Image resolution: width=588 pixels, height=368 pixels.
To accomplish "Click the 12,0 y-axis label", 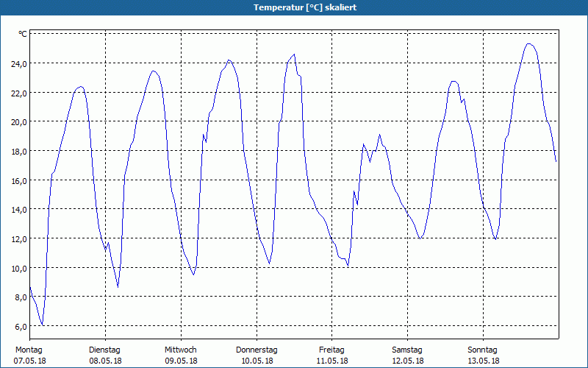I will tap(19, 238).
